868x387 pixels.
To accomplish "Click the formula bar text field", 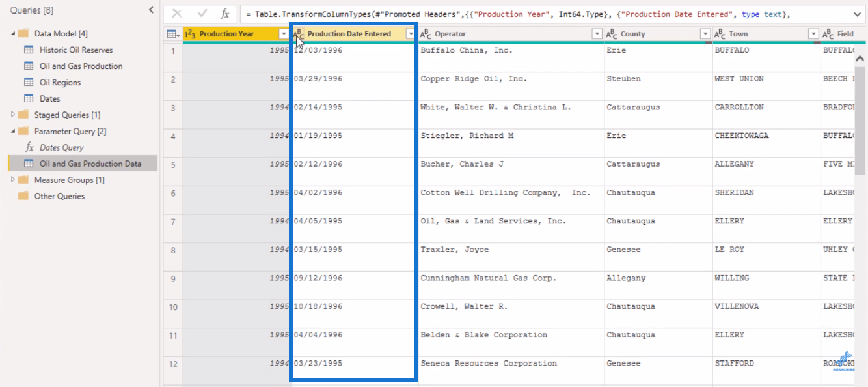I will tap(545, 14).
